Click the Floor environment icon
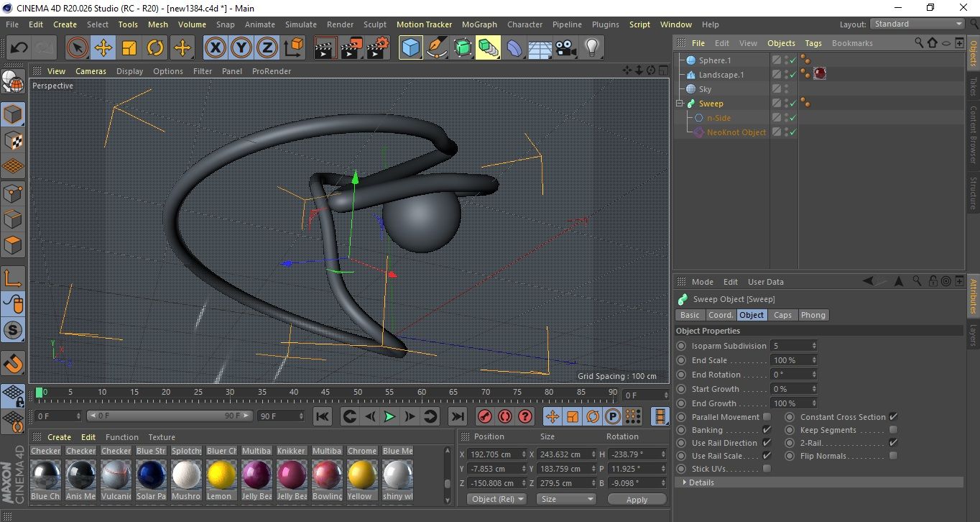Image resolution: width=980 pixels, height=522 pixels. tap(540, 48)
